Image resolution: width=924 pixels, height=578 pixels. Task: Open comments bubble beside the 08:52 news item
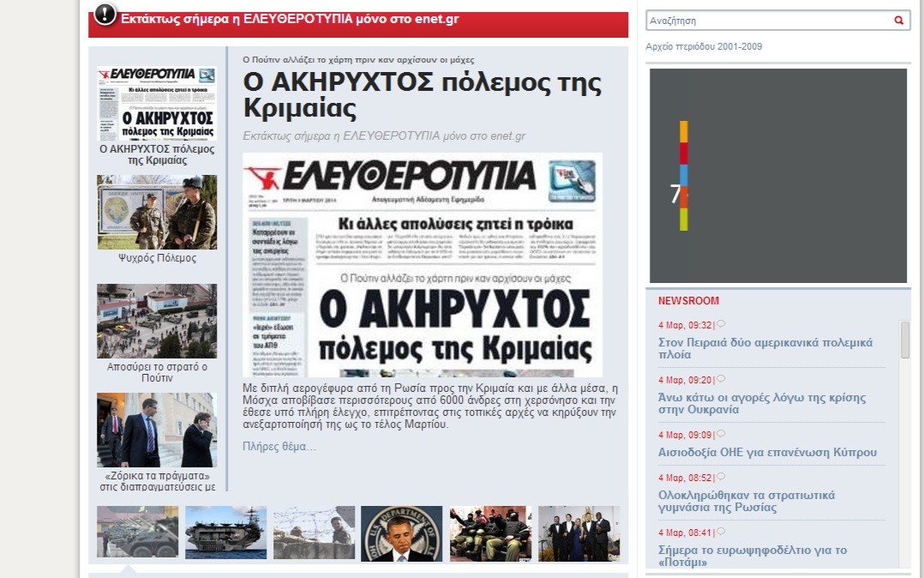(x=721, y=477)
